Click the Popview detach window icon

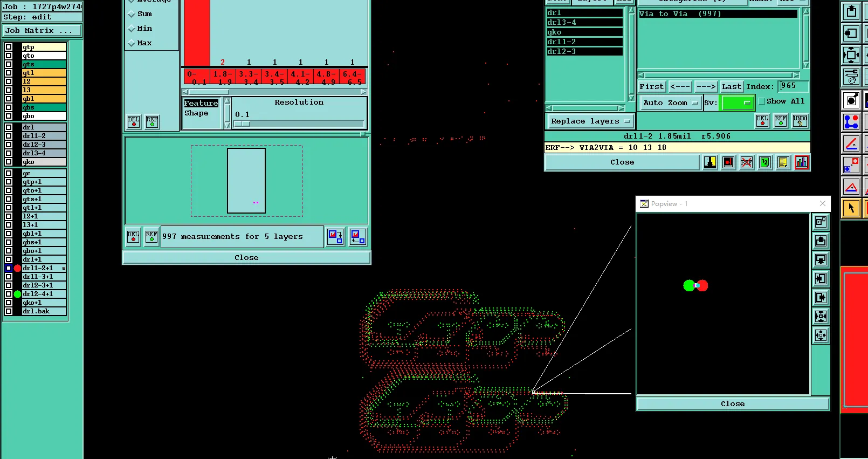(821, 222)
